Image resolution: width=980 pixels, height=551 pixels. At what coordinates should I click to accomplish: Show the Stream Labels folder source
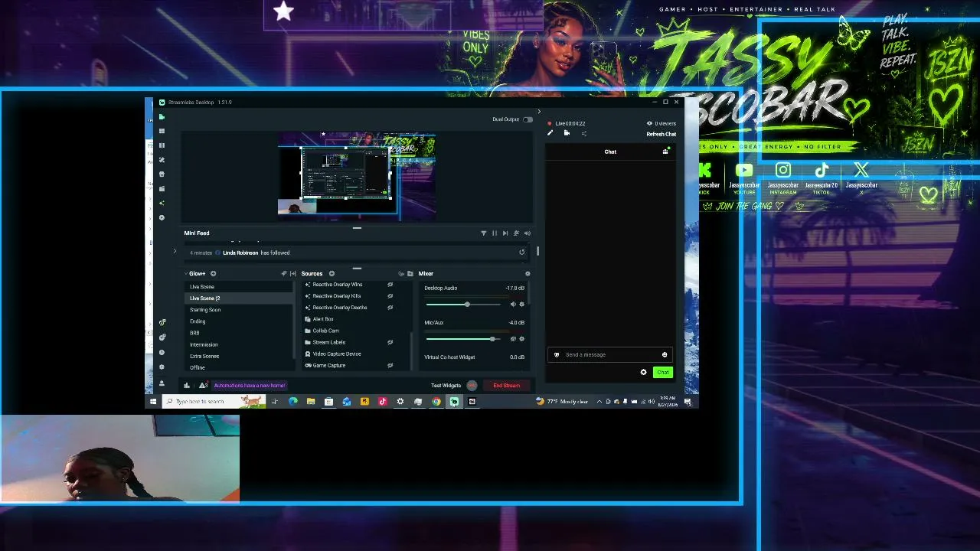390,342
